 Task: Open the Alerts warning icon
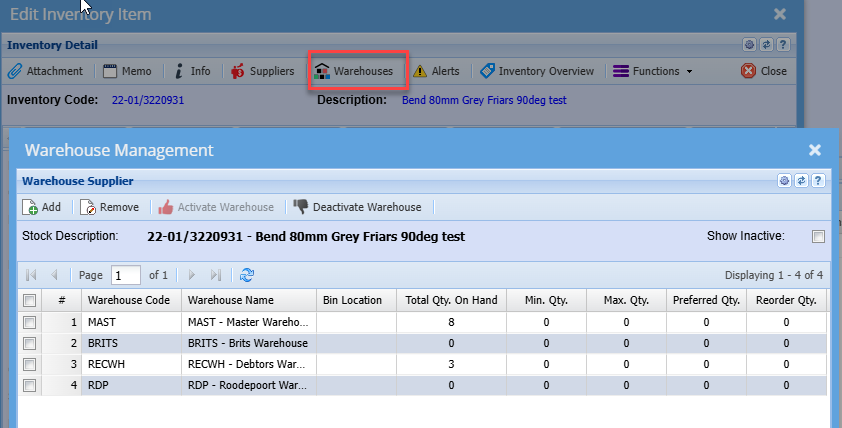436,71
